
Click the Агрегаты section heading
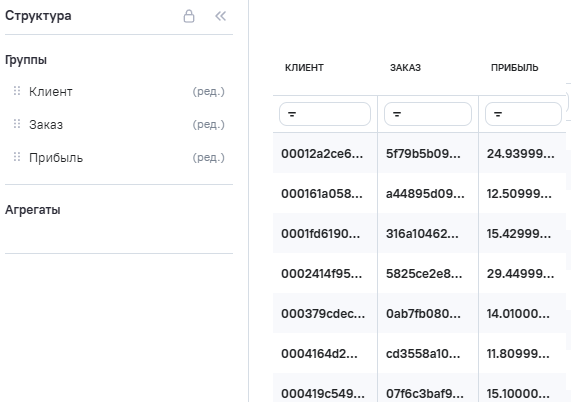click(x=33, y=210)
